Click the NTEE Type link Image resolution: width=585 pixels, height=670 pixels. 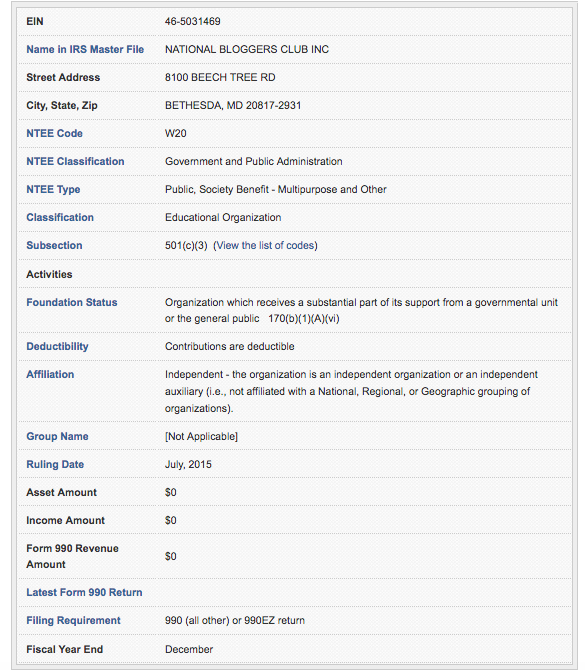coord(53,189)
